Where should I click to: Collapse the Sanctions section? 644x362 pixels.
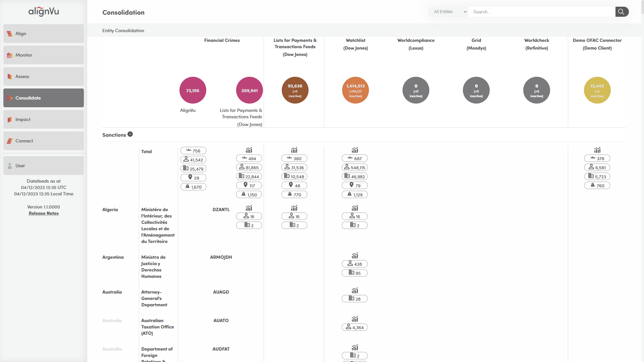point(130,134)
